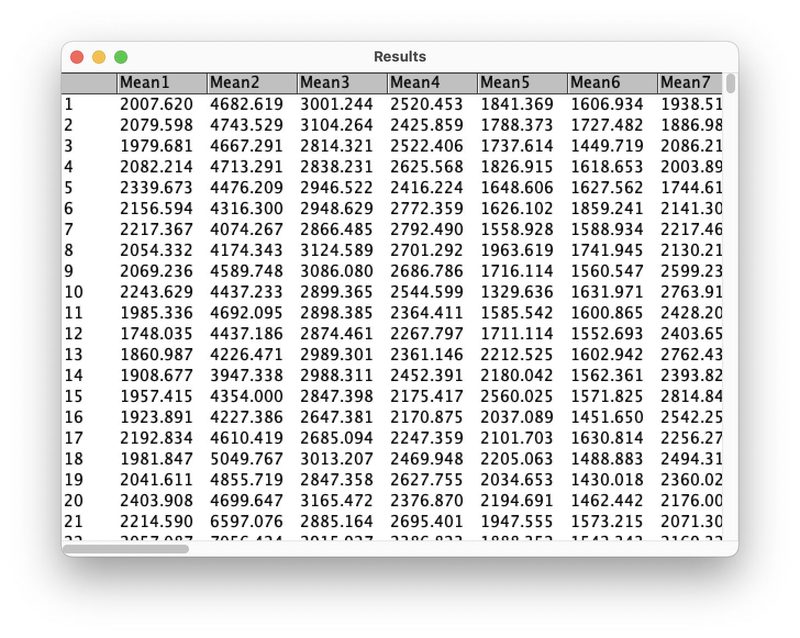800x638 pixels.
Task: Select row number 10
Action: 74,292
